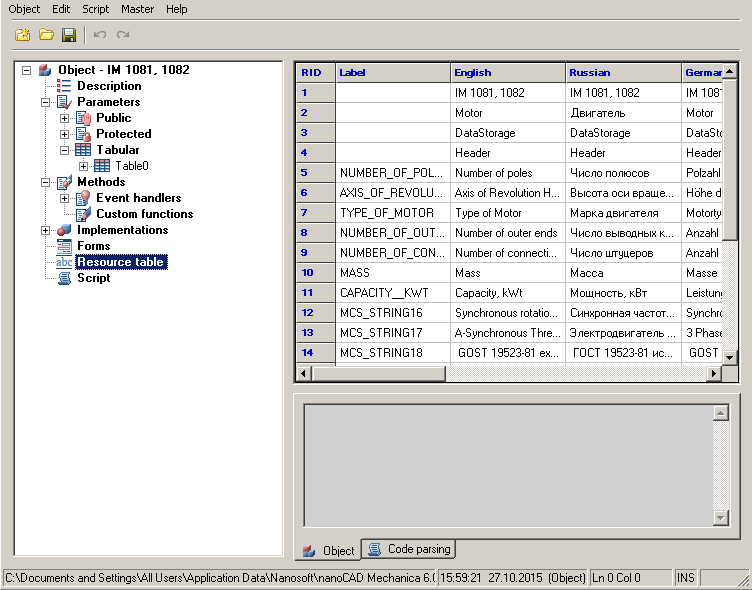Select the Script node in tree
Viewport: 752px width, 590px height.
click(93, 278)
